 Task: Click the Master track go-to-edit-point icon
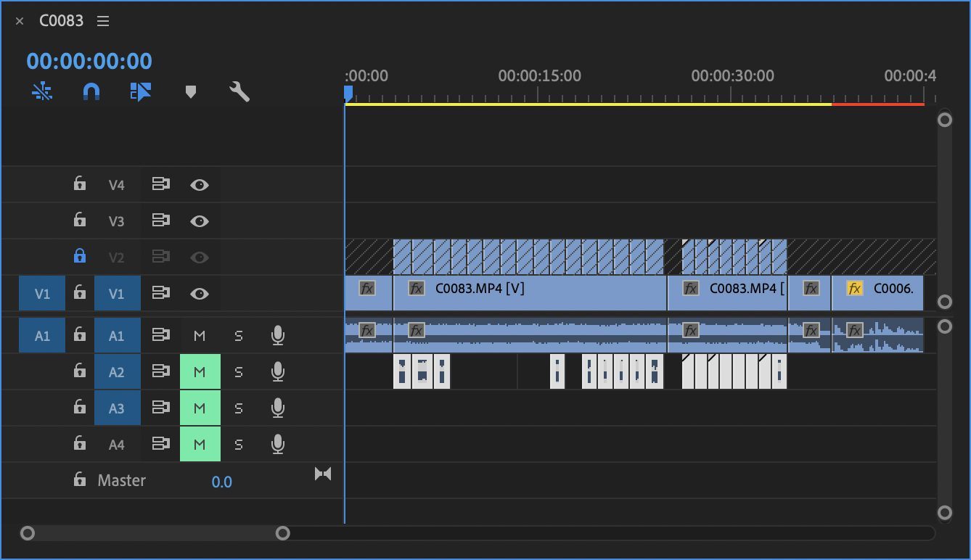click(323, 474)
